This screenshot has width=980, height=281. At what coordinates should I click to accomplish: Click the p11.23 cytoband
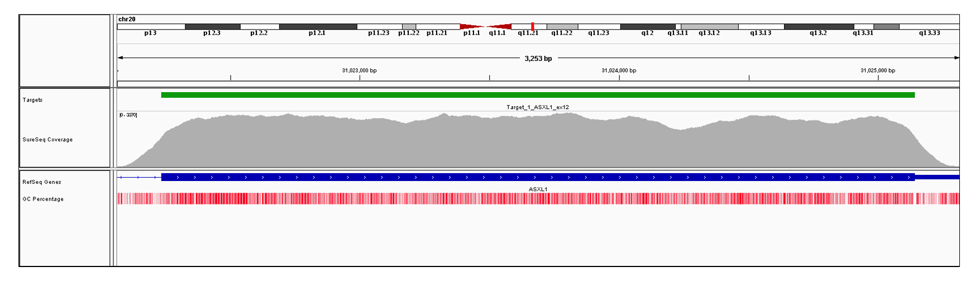click(x=379, y=27)
